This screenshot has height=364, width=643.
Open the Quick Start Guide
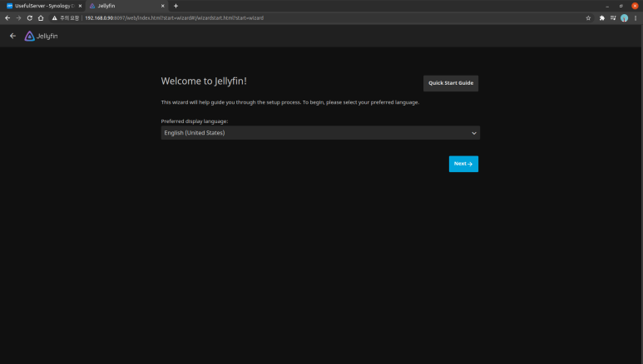pos(451,83)
